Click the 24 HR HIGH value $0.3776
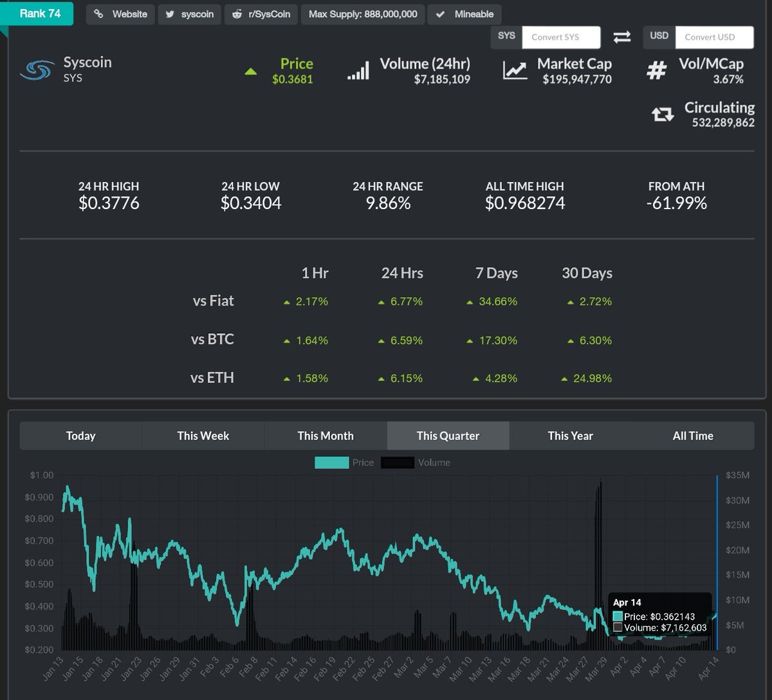This screenshot has height=700, width=772. (109, 203)
